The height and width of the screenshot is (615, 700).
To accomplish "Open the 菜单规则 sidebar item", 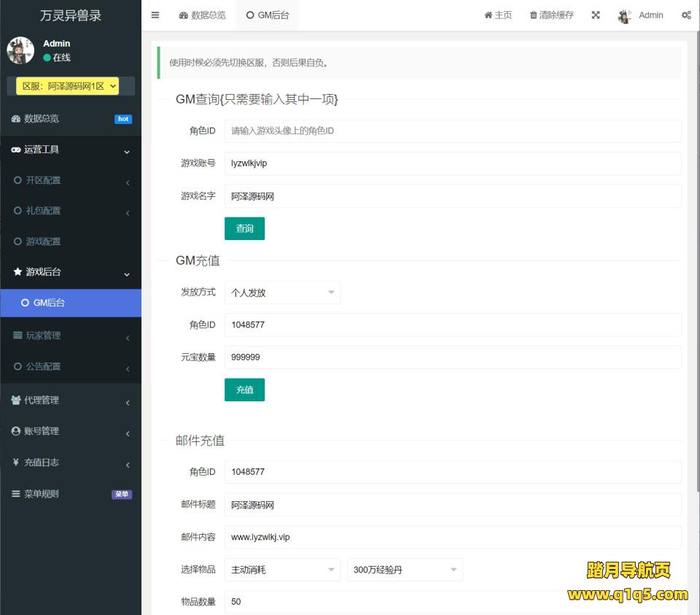I will [42, 494].
